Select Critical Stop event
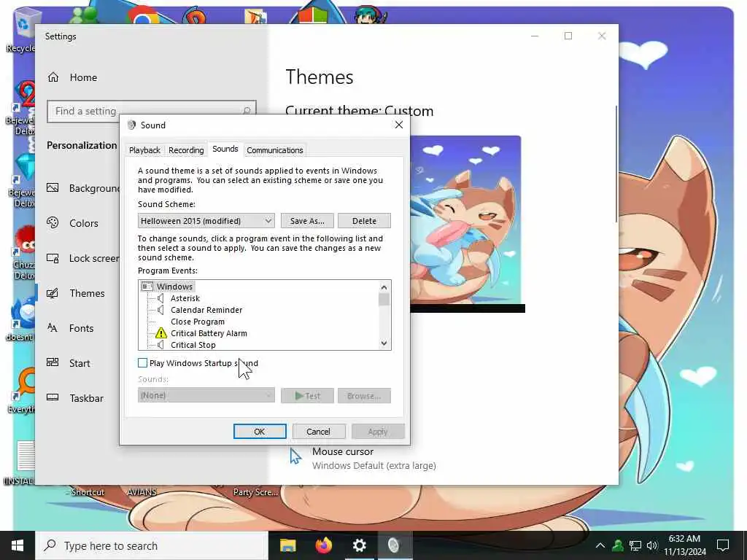Viewport: 747px width, 560px height. coord(193,345)
